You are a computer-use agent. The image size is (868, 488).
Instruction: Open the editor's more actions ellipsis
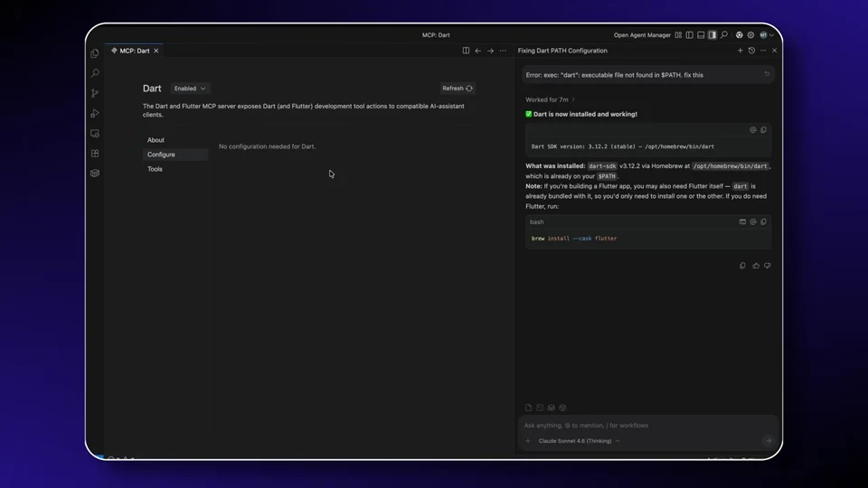pyautogui.click(x=503, y=51)
